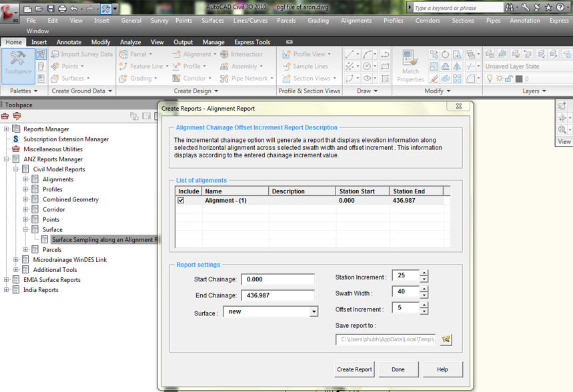Click the line draw tool icon
The image size is (573, 392).
pos(350,54)
